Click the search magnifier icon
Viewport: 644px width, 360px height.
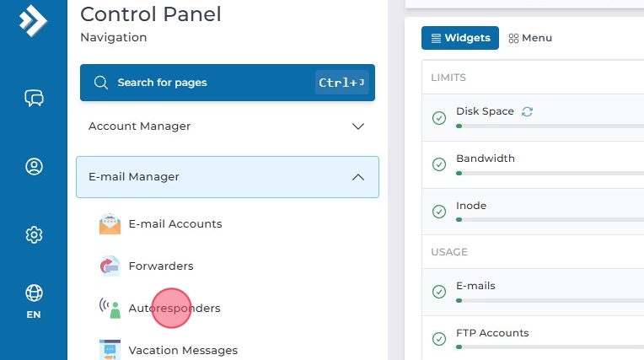pyautogui.click(x=101, y=83)
